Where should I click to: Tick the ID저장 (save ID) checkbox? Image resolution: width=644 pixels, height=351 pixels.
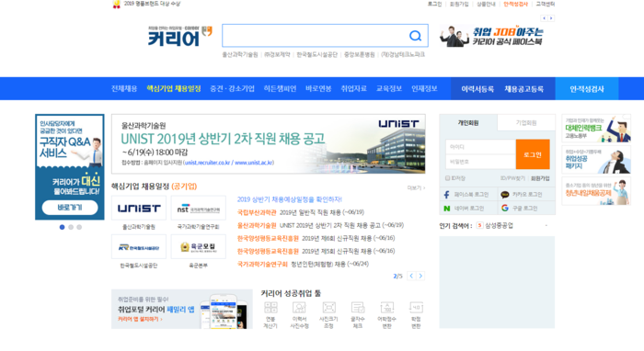(x=448, y=178)
